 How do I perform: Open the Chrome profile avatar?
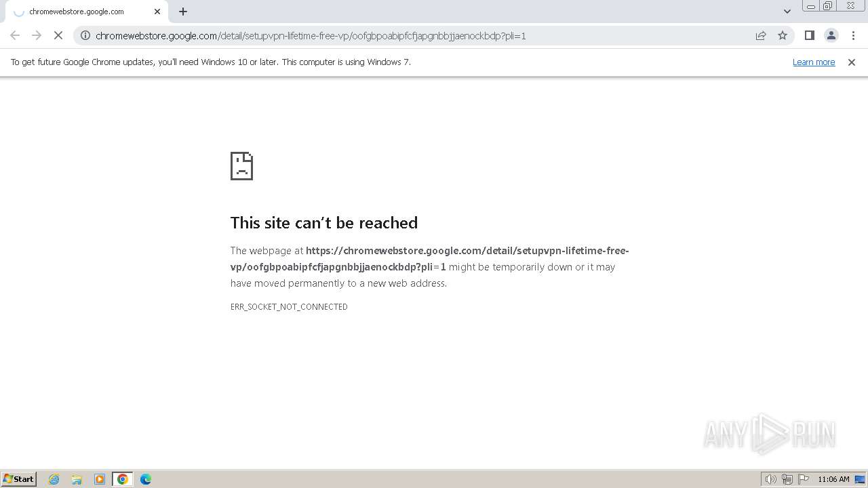click(831, 35)
